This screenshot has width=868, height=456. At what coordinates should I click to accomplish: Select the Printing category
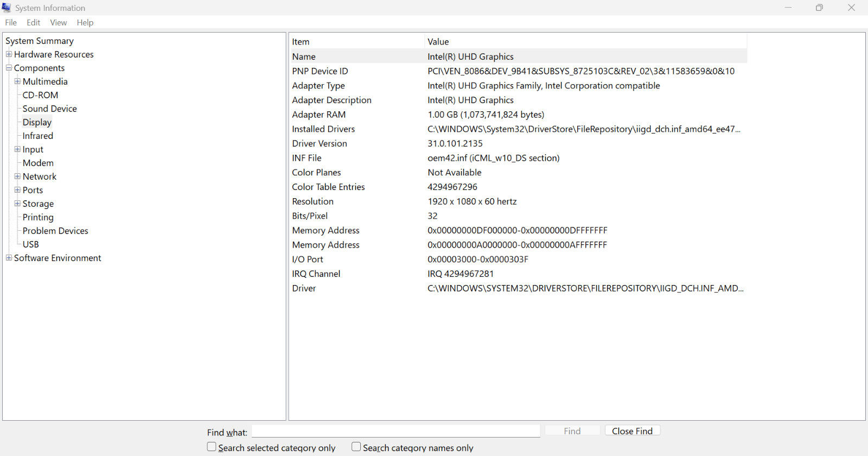[x=38, y=217]
